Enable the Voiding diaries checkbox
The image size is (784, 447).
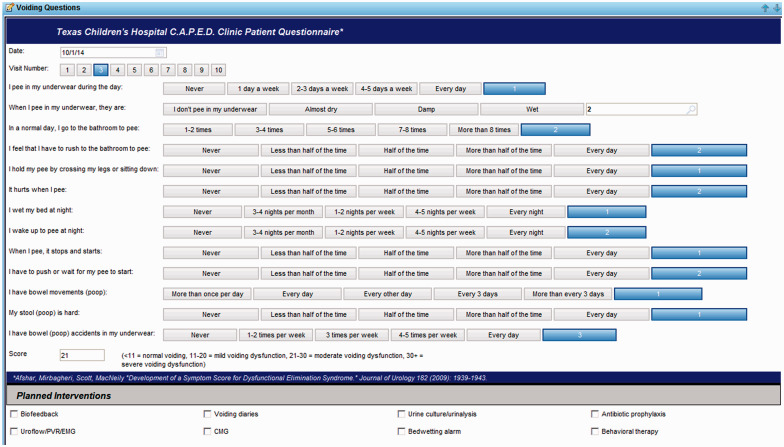tap(207, 414)
